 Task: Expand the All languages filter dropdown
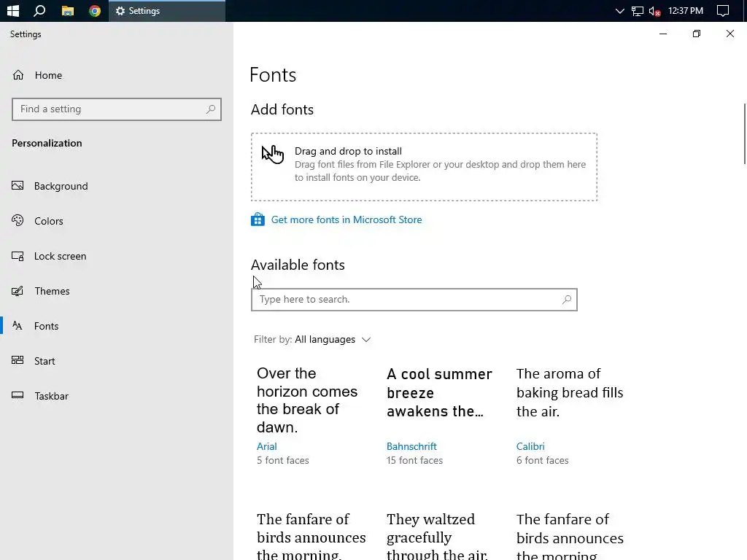click(333, 340)
